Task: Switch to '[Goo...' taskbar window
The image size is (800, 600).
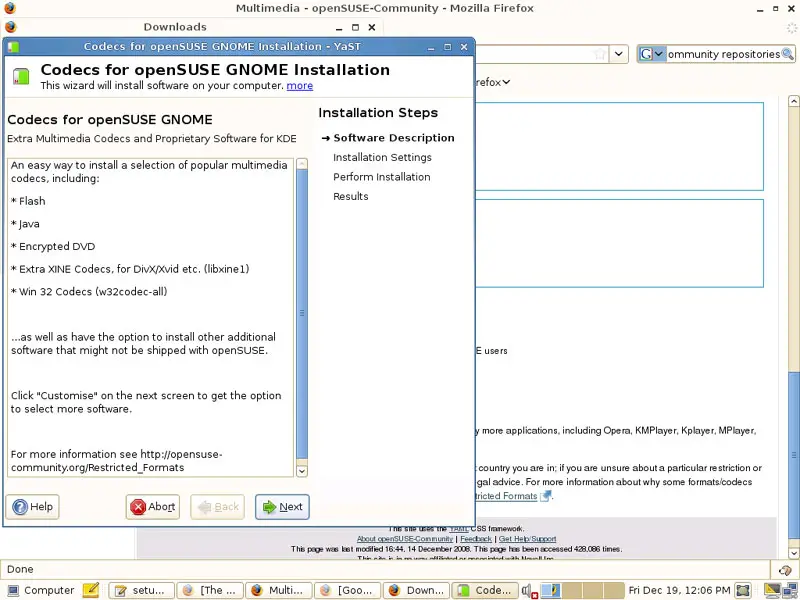Action: pyautogui.click(x=347, y=590)
